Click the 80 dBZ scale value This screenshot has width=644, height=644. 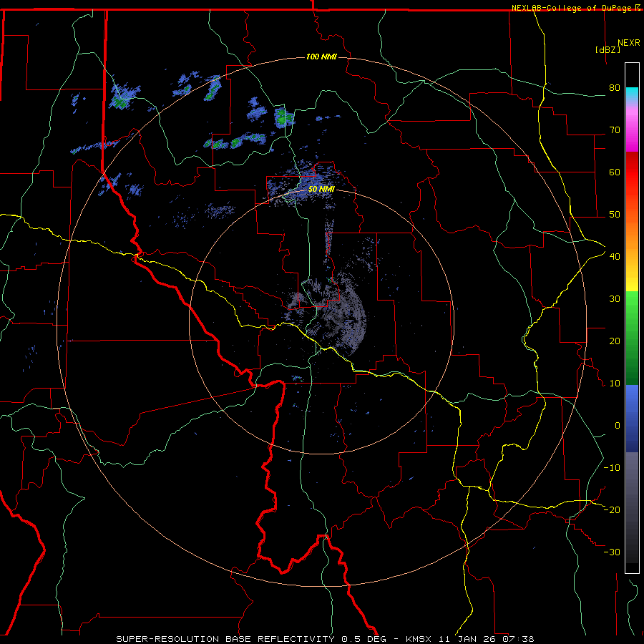(x=615, y=88)
